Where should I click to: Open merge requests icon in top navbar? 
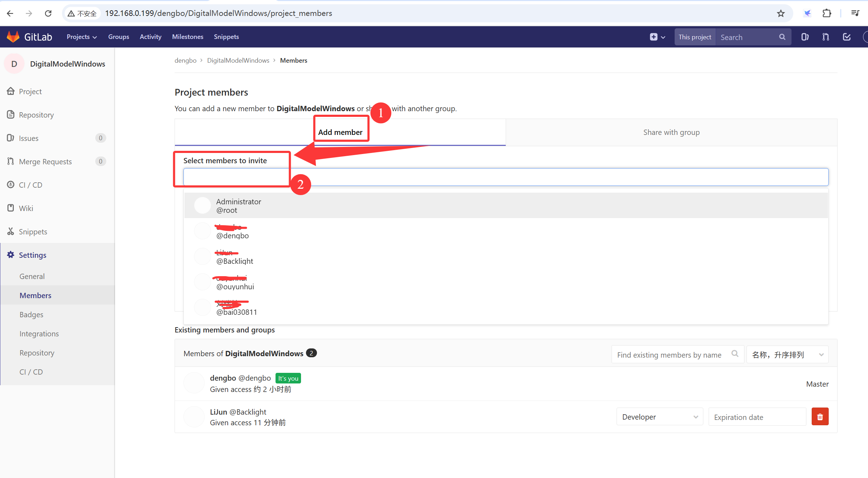click(x=826, y=37)
